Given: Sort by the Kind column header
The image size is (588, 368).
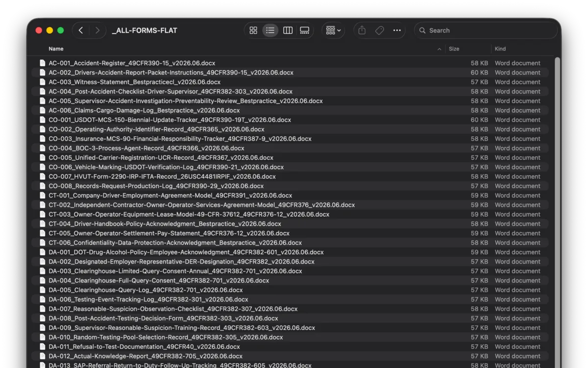Looking at the screenshot, I should [x=500, y=49].
